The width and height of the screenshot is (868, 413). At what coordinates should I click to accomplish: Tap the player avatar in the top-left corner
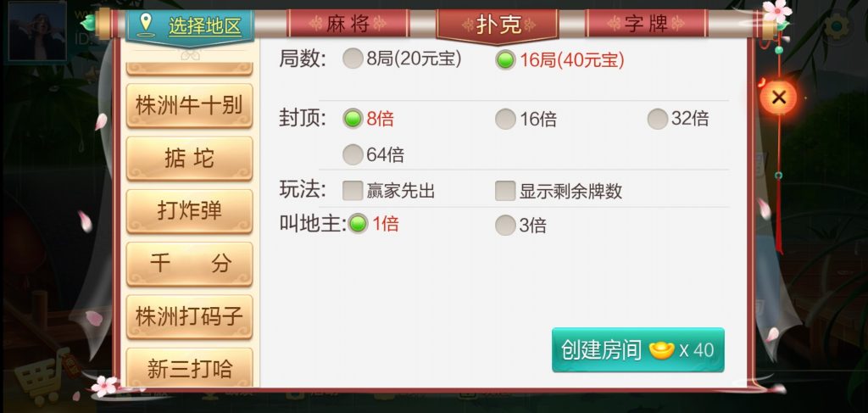(x=37, y=31)
